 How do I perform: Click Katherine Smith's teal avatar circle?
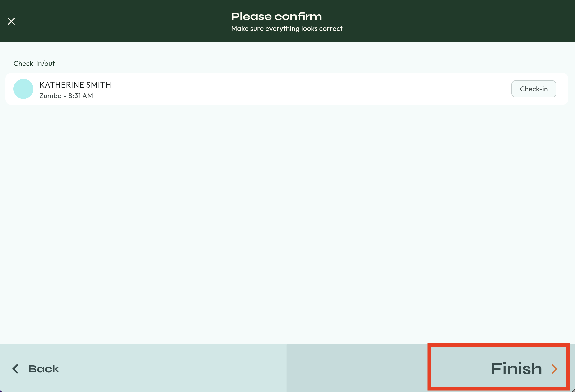click(x=23, y=89)
